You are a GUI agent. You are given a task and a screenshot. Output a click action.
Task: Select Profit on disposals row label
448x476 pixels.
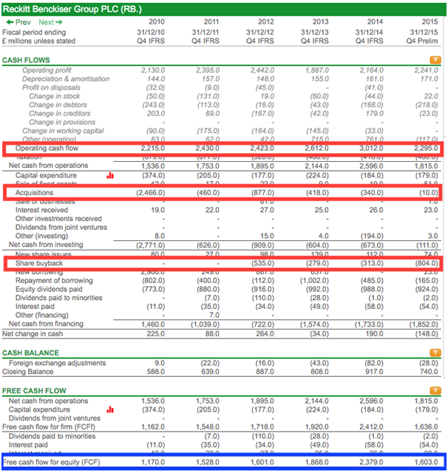(51, 88)
